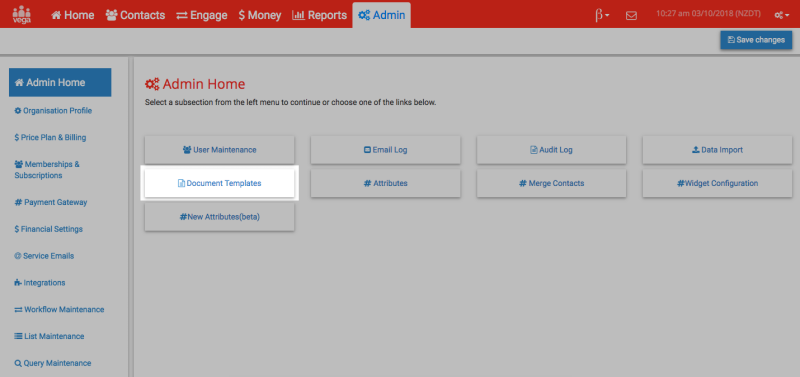Open the Contacts tab
This screenshot has height=377, width=800.
click(x=135, y=15)
